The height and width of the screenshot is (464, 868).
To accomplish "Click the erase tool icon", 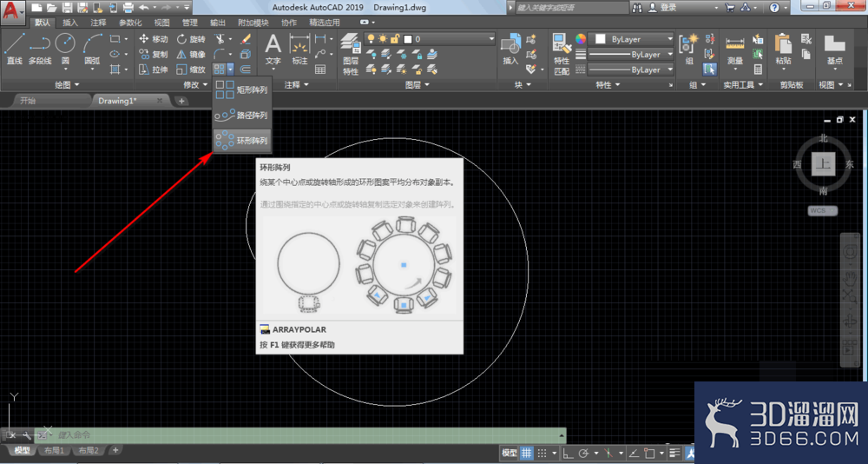I will (x=246, y=39).
